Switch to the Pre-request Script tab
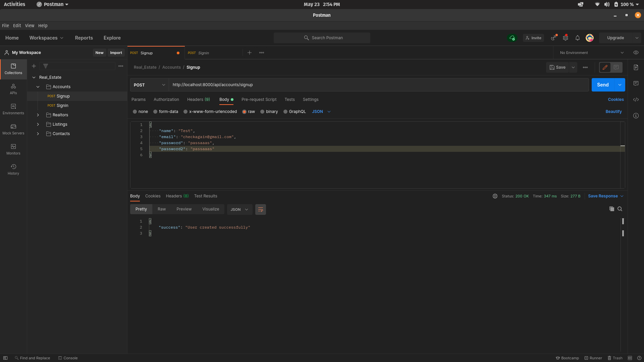This screenshot has height=362, width=644. (259, 100)
